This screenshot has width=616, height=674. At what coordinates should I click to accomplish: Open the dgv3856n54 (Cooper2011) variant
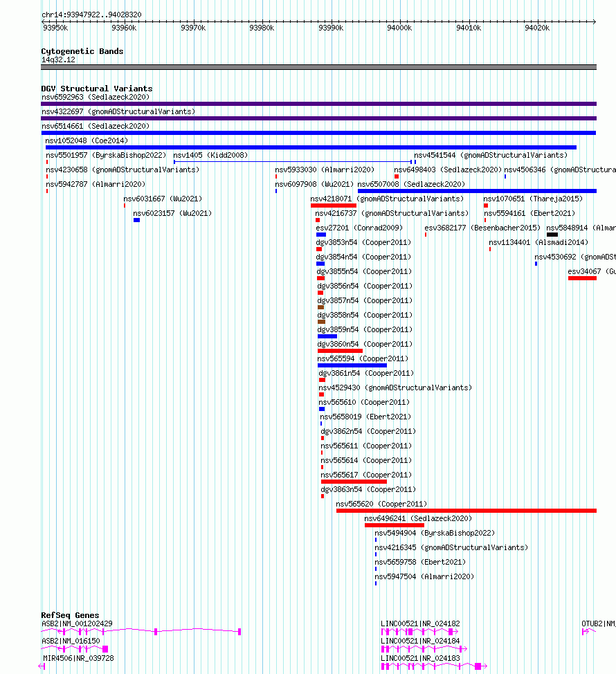point(365,286)
